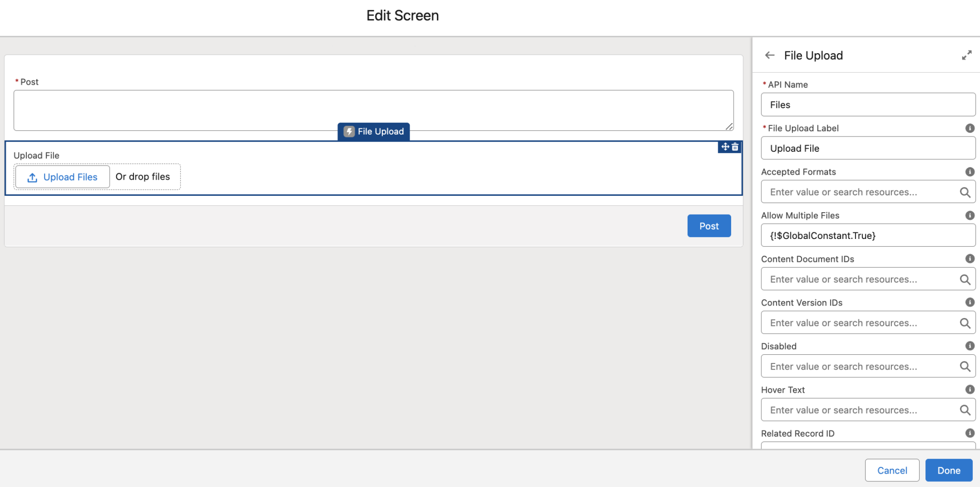Click the upload icon inside Upload Files button

click(x=32, y=177)
